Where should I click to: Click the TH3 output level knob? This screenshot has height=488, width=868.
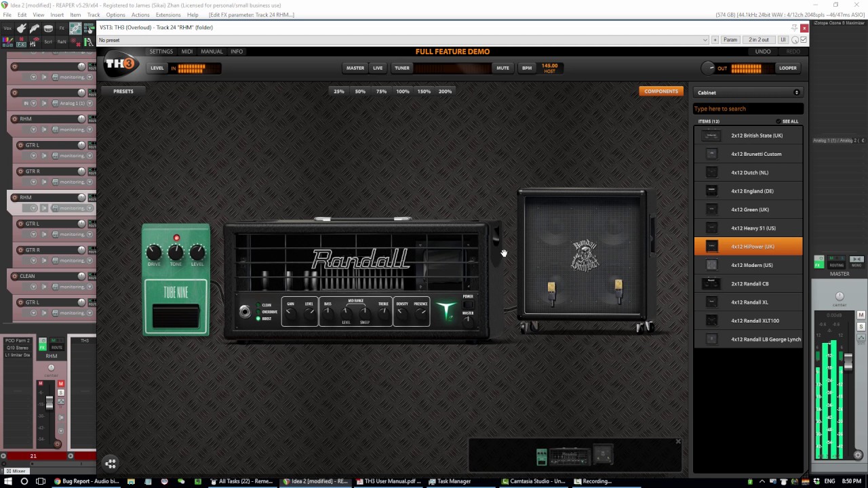coord(708,68)
